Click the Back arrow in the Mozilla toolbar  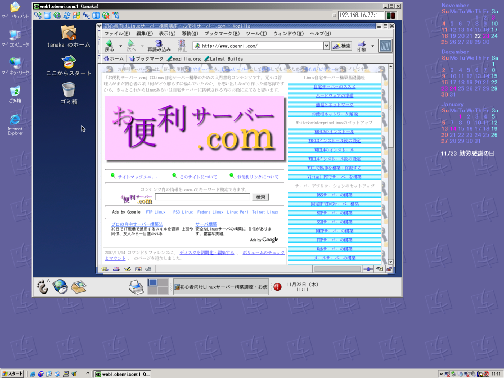(109, 45)
